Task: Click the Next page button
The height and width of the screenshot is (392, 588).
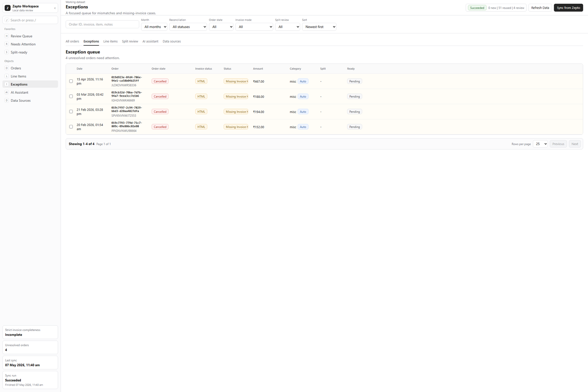Action: (x=575, y=144)
